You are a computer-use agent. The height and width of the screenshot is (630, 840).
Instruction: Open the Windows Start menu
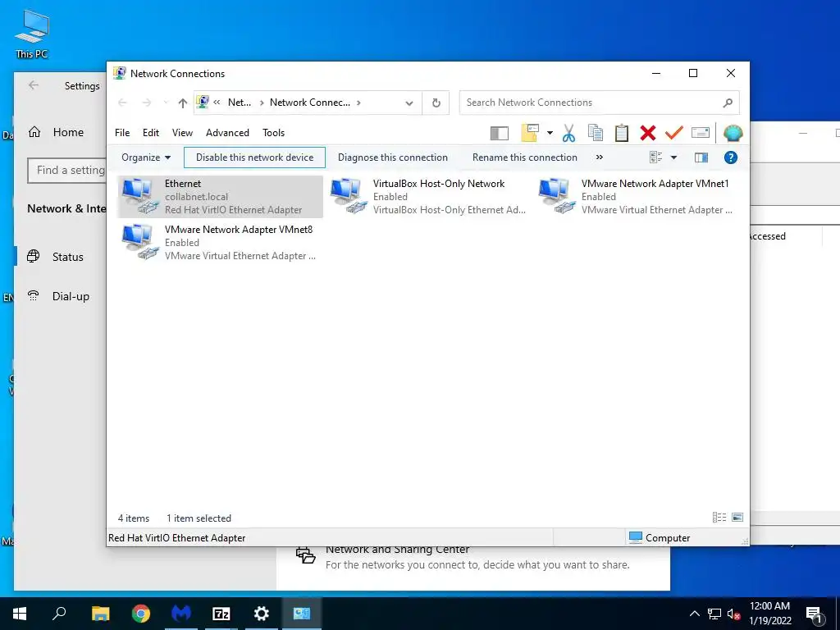click(x=20, y=614)
